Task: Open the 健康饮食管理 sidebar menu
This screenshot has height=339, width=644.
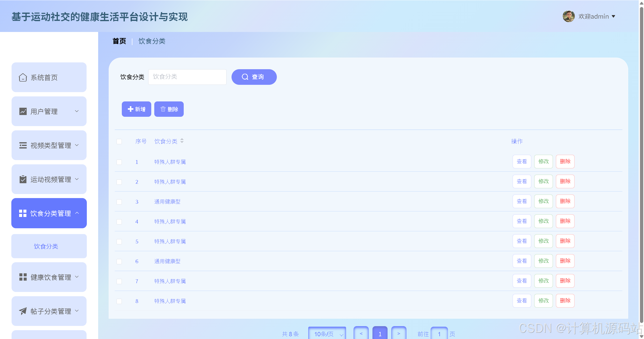Action: click(x=49, y=277)
